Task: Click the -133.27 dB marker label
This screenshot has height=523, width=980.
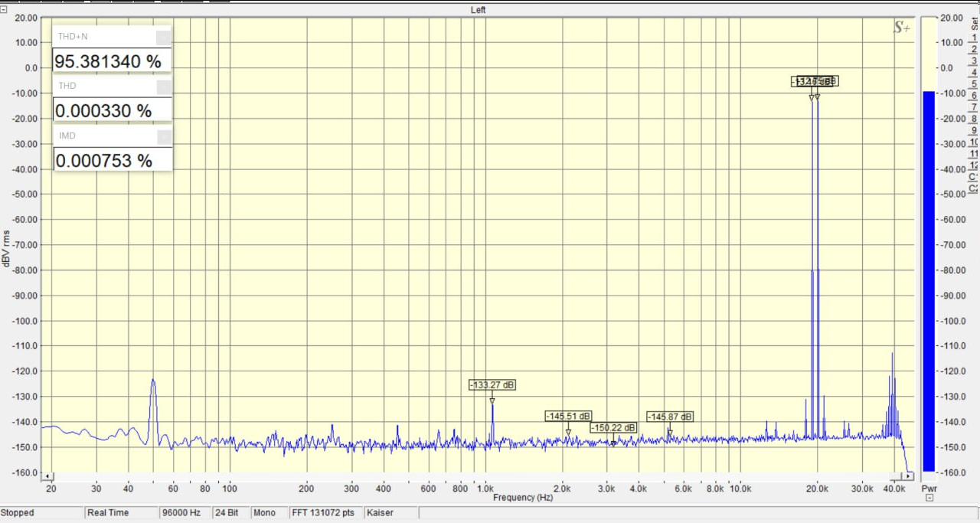Action: click(x=492, y=384)
